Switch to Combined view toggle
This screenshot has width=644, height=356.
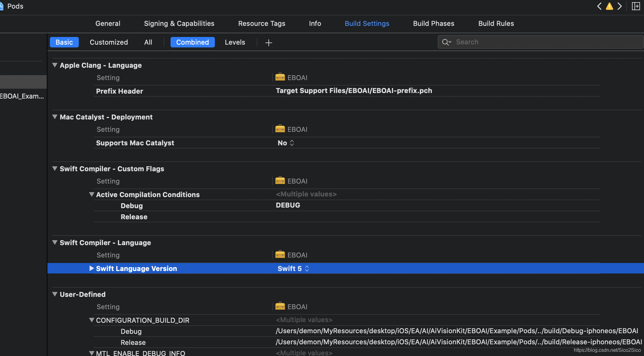(192, 42)
